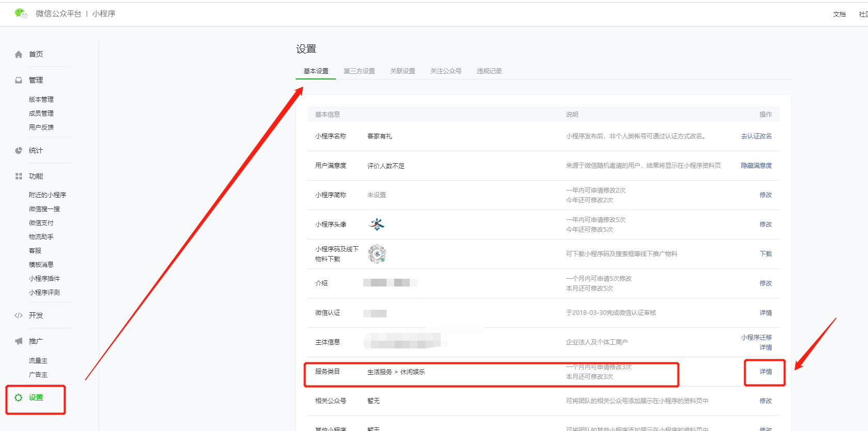The height and width of the screenshot is (431, 868).
Task: Open 小程序评测 in the sidebar
Action: (x=44, y=292)
